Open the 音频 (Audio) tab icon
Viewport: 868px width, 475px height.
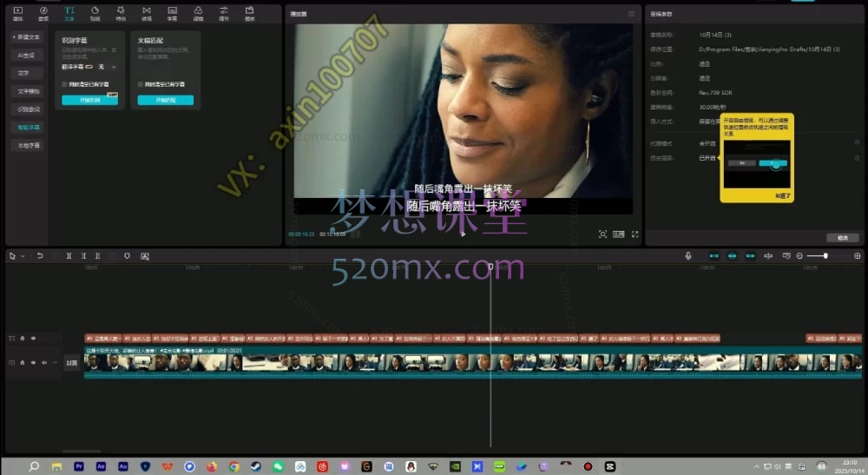tap(43, 12)
